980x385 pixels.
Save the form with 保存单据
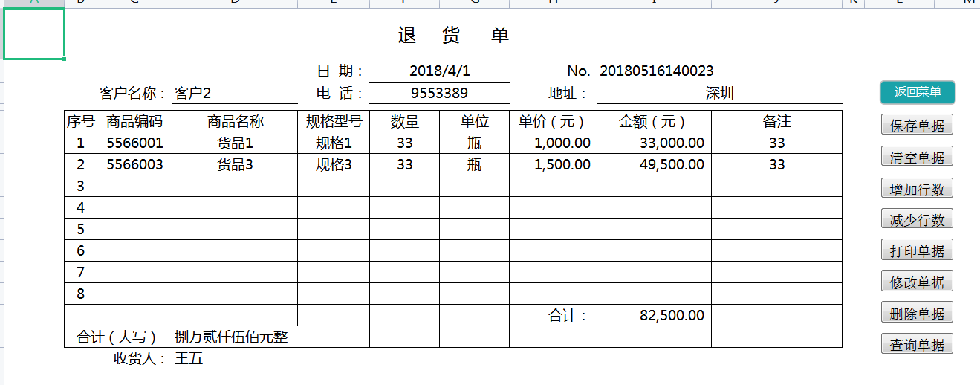917,126
